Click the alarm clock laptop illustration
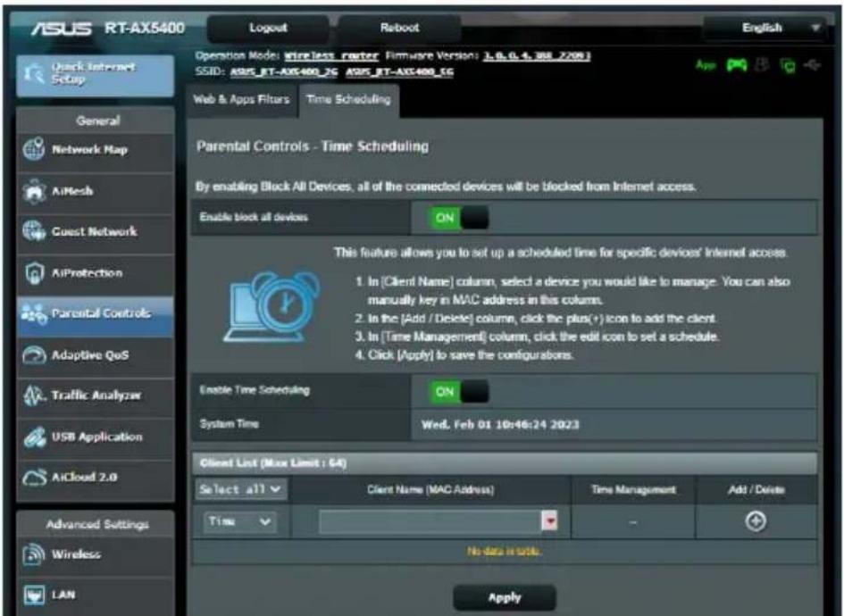The image size is (844, 616). point(272,306)
